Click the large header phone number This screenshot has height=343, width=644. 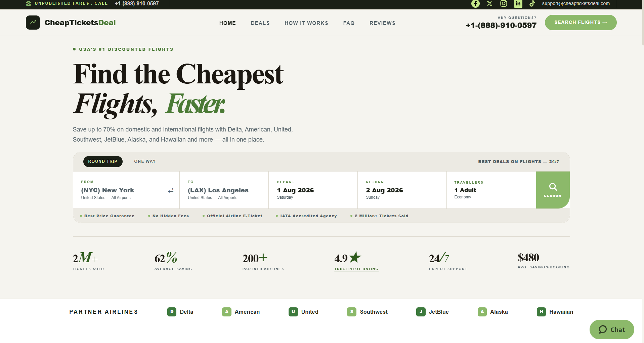501,25
